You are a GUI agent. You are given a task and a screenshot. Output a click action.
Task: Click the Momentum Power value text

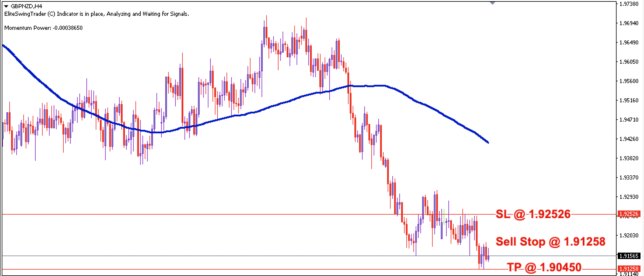[43, 28]
